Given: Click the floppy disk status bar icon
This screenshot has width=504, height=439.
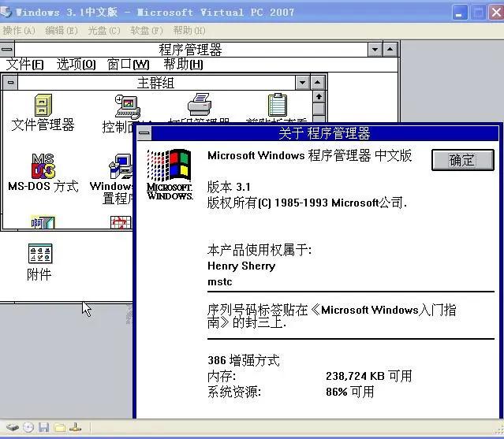Looking at the screenshot, I should coord(43,427).
